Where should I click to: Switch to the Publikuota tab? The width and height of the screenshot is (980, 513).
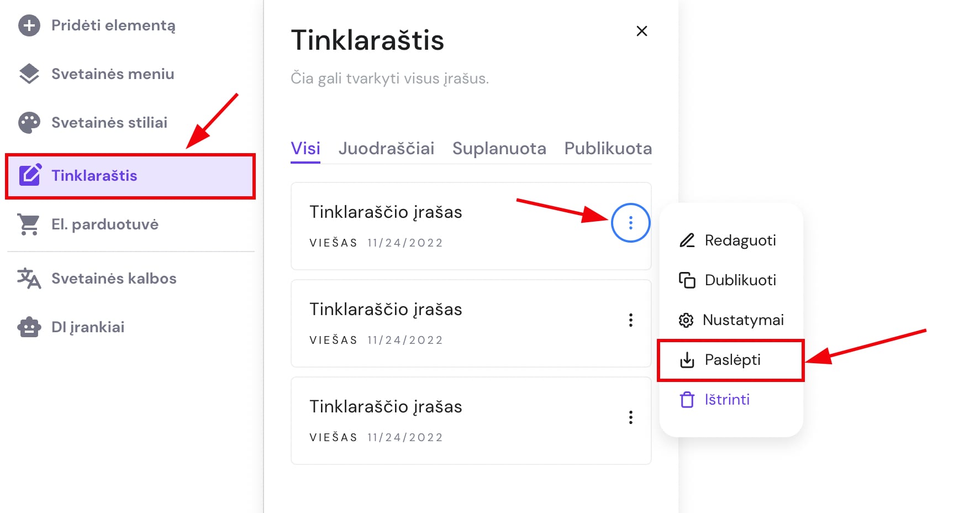coord(607,148)
